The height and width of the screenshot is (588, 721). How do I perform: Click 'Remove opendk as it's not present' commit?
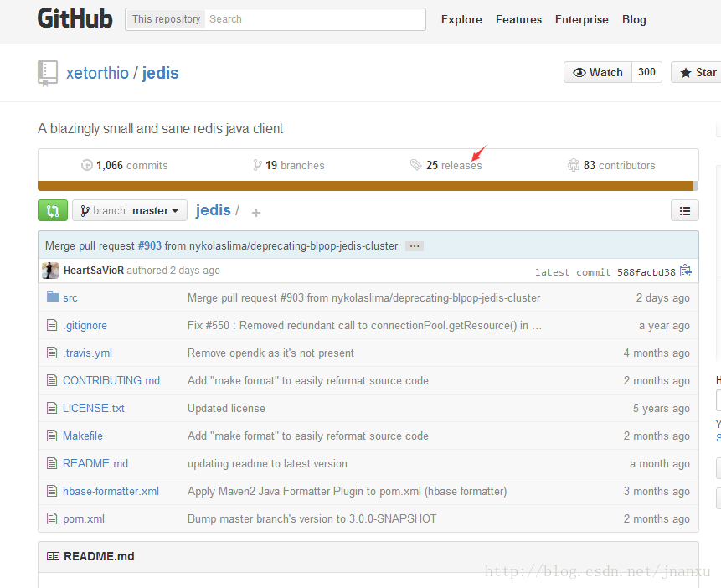(x=270, y=353)
